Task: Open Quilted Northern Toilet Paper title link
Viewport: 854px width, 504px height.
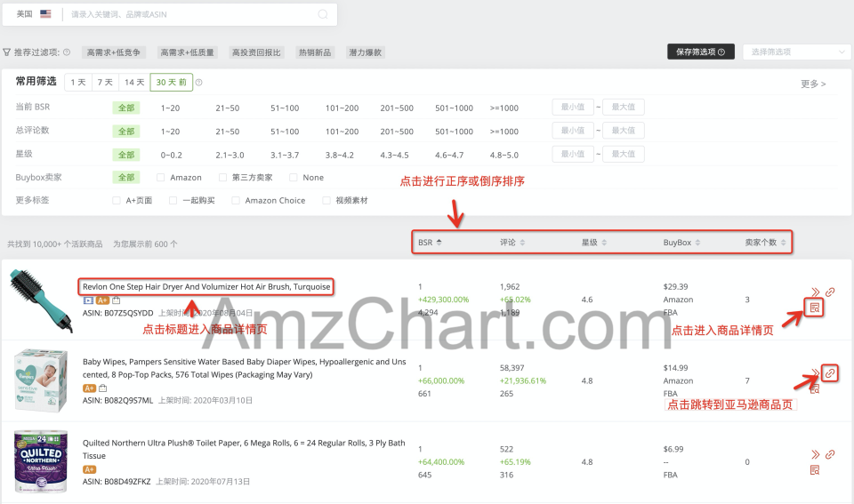Action: pos(244,449)
